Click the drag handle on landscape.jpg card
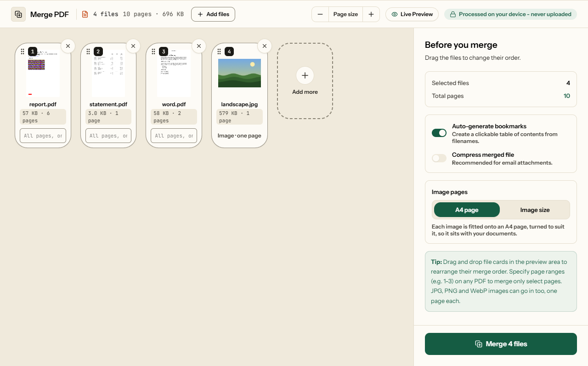The image size is (588, 366). [219, 51]
